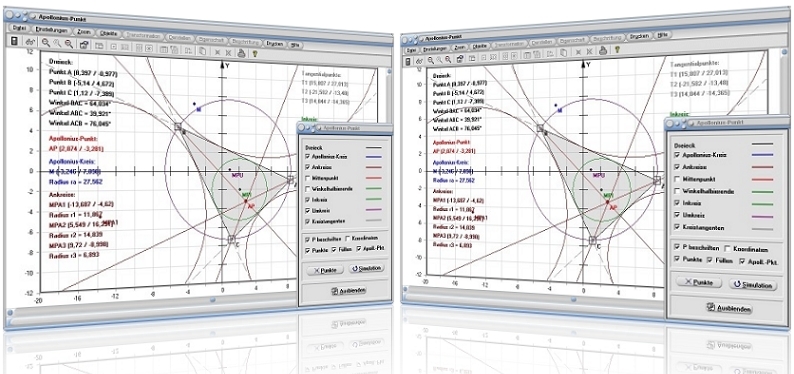Click printer icon in right window toolbar
The height and width of the screenshot is (374, 794).
pyautogui.click(x=603, y=51)
